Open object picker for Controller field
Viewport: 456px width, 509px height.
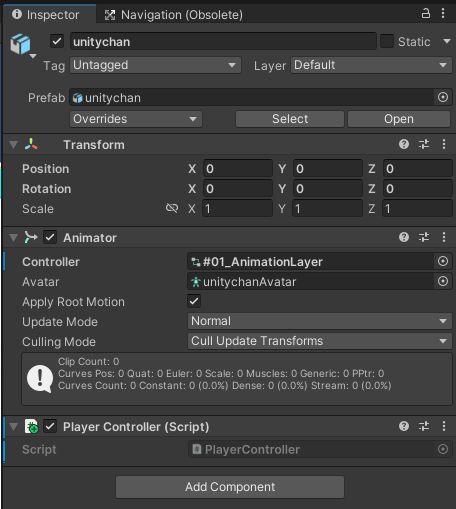pos(443,261)
